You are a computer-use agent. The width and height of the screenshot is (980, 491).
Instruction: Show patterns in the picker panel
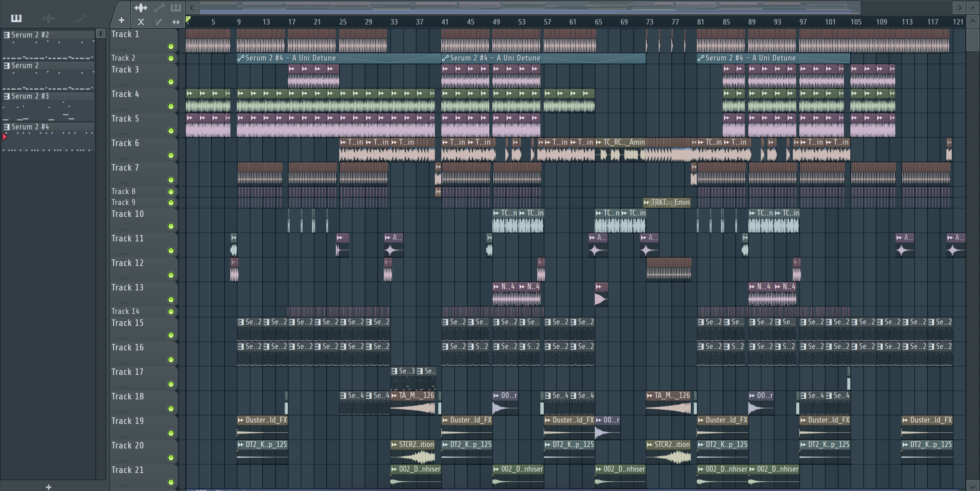pyautogui.click(x=16, y=18)
